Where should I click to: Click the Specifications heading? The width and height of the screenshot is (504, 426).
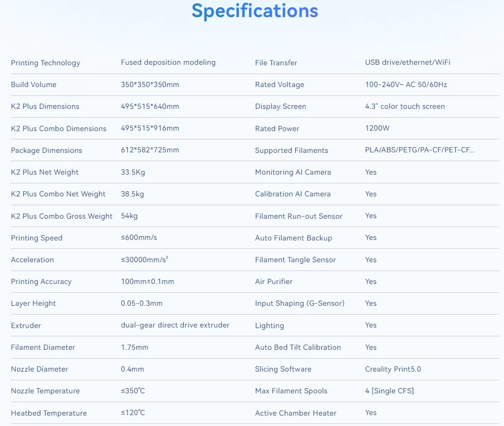[254, 11]
